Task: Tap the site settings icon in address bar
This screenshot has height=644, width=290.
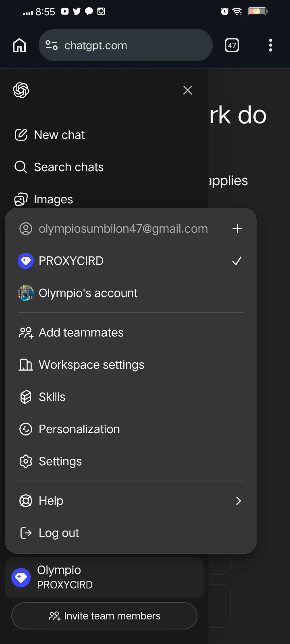Action: click(x=52, y=45)
